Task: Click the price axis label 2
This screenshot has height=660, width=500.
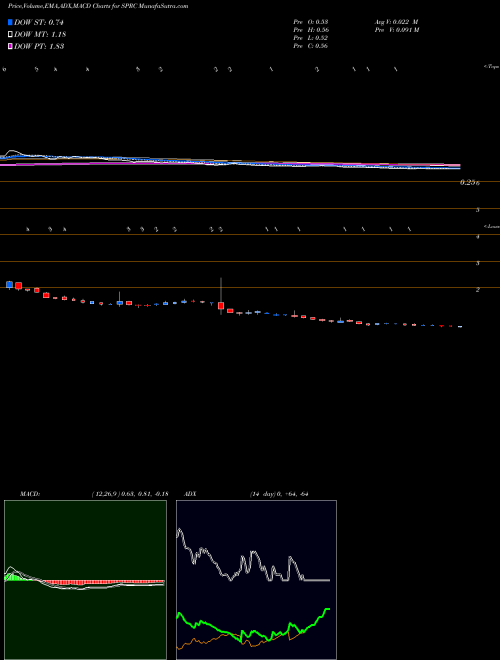Action: click(x=478, y=290)
